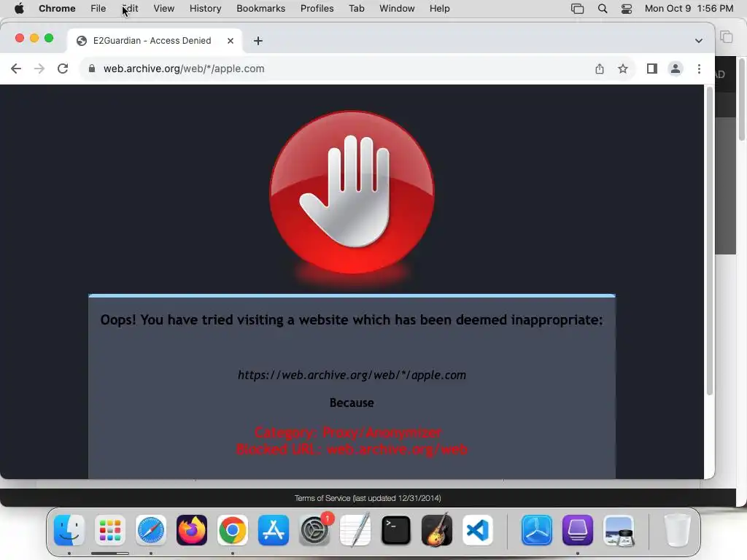Open the File menu
Viewport: 747px width, 560px height.
(x=98, y=9)
